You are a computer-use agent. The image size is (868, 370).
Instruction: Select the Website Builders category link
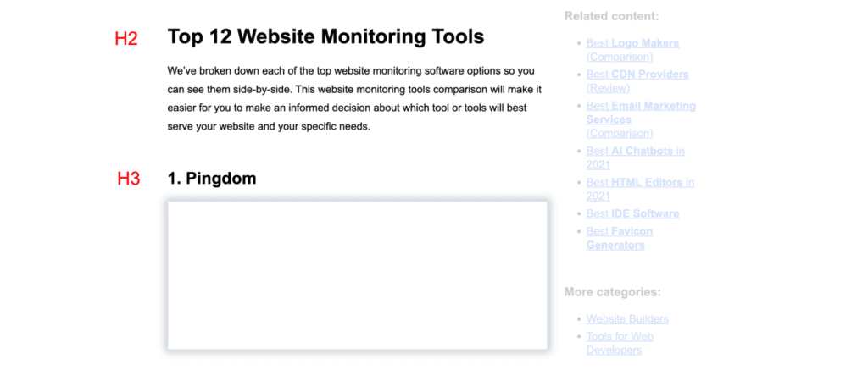click(x=627, y=319)
